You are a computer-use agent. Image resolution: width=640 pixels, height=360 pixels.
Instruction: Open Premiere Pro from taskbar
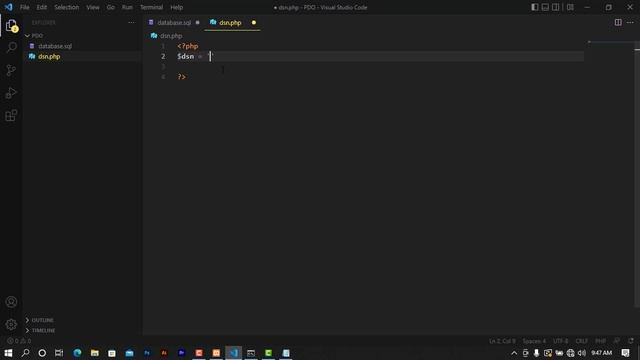click(x=182, y=353)
